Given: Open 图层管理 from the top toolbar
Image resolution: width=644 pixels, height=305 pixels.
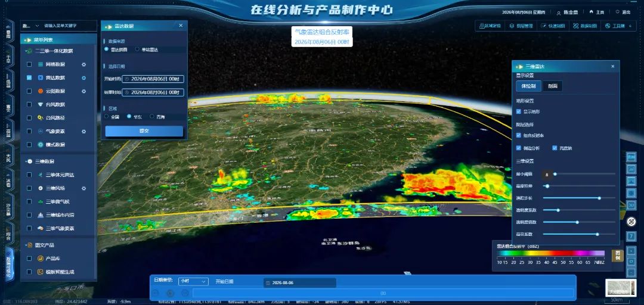Looking at the screenshot, I should coord(521,26).
